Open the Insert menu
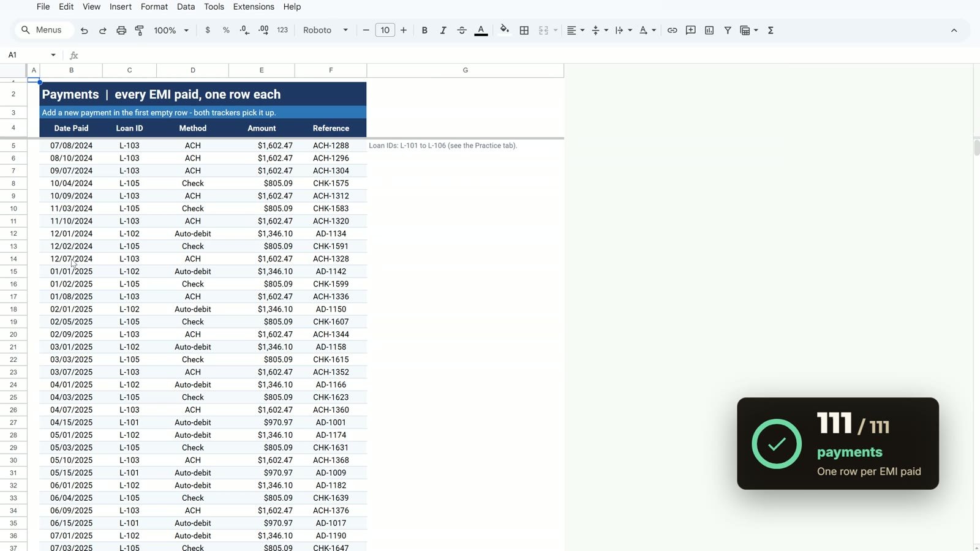The height and width of the screenshot is (551, 980). tap(121, 7)
